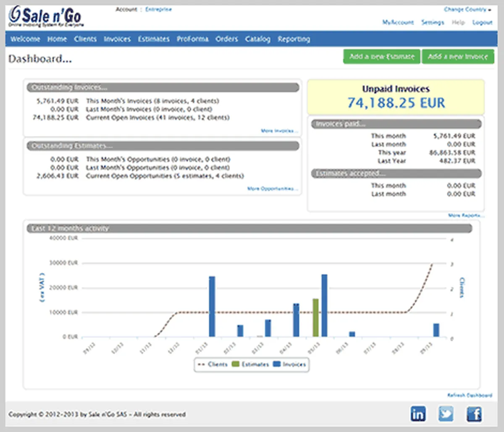Click the Sale n'Go logo
504x432 pixels.
tap(45, 18)
